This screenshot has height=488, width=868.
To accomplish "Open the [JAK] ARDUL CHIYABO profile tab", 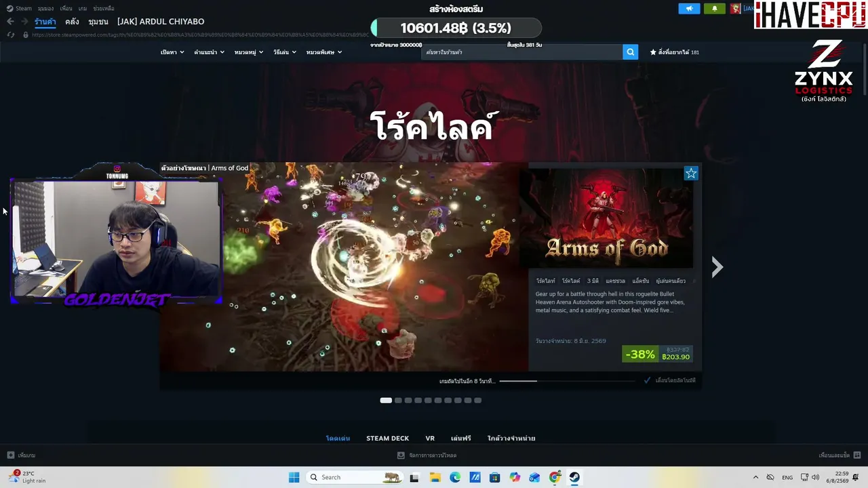I will [x=161, y=22].
